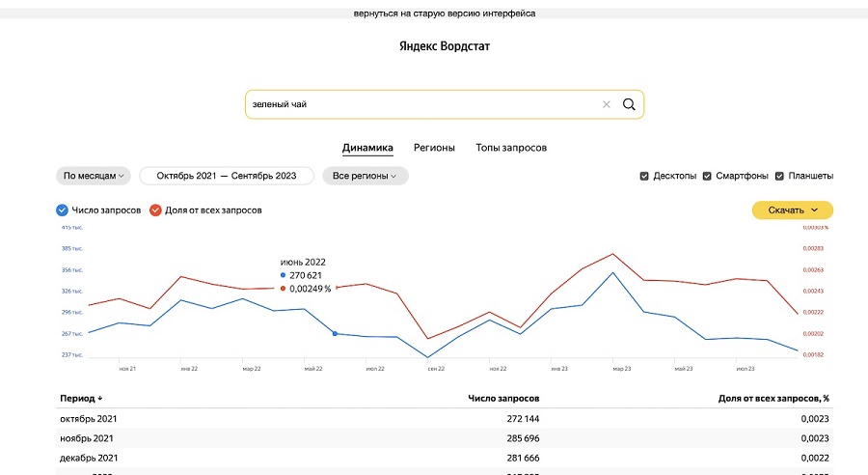The width and height of the screenshot is (868, 475).
Task: Click the magnifying glass search icon
Action: click(x=629, y=104)
